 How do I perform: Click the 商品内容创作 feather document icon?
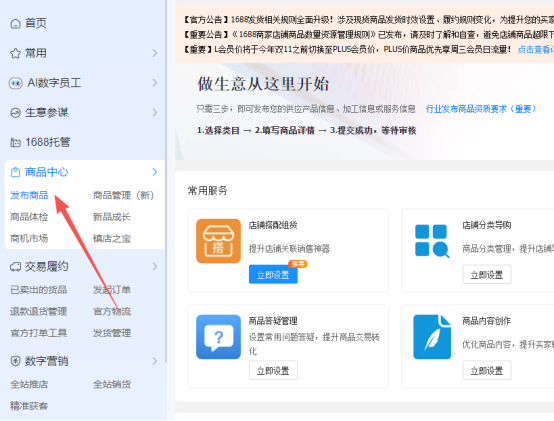coord(432,337)
